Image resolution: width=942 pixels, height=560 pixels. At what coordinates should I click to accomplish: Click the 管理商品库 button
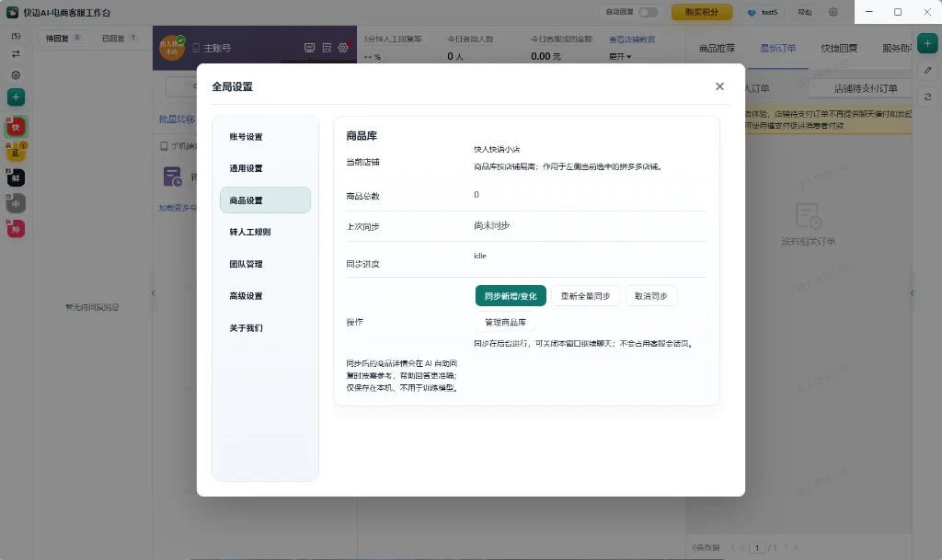coord(505,323)
